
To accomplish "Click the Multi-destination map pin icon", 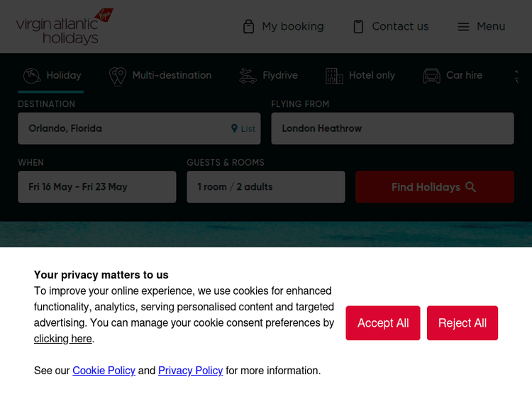I will (117, 76).
